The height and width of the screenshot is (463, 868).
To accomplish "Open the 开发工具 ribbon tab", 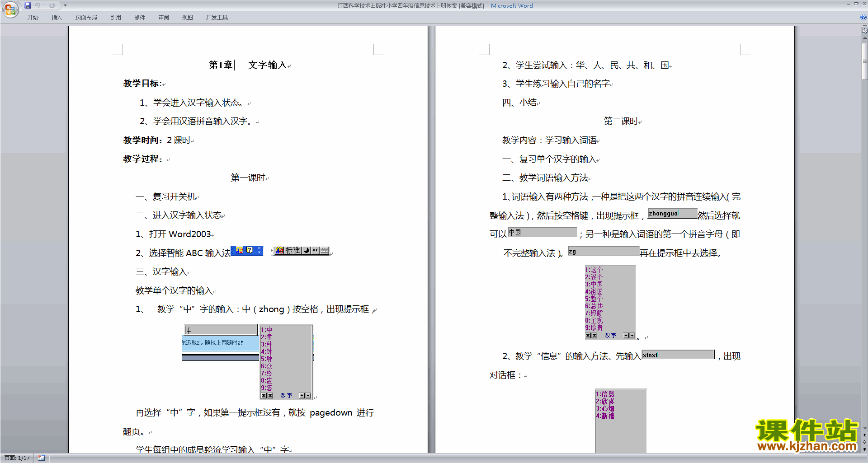I will point(217,17).
